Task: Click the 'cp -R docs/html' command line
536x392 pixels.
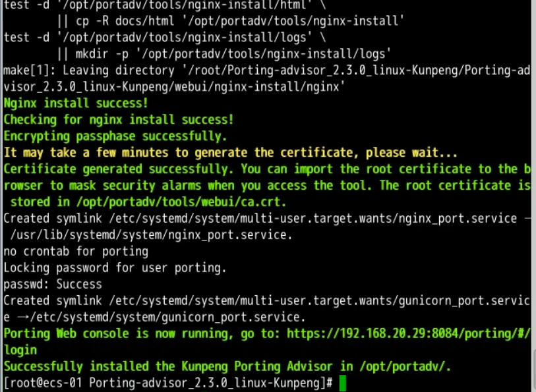Action: 230,21
